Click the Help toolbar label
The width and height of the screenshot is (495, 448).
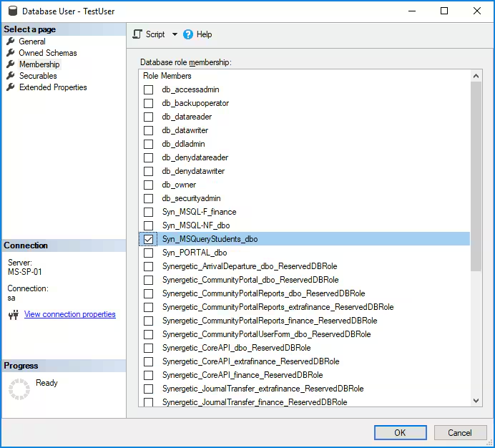[205, 34]
